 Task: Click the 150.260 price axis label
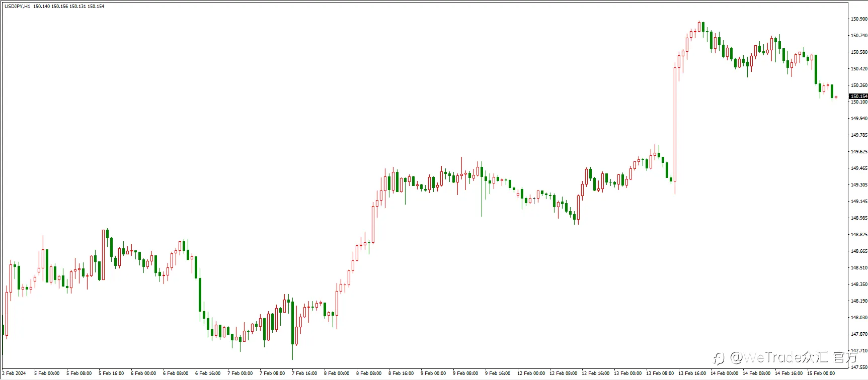pyautogui.click(x=859, y=85)
